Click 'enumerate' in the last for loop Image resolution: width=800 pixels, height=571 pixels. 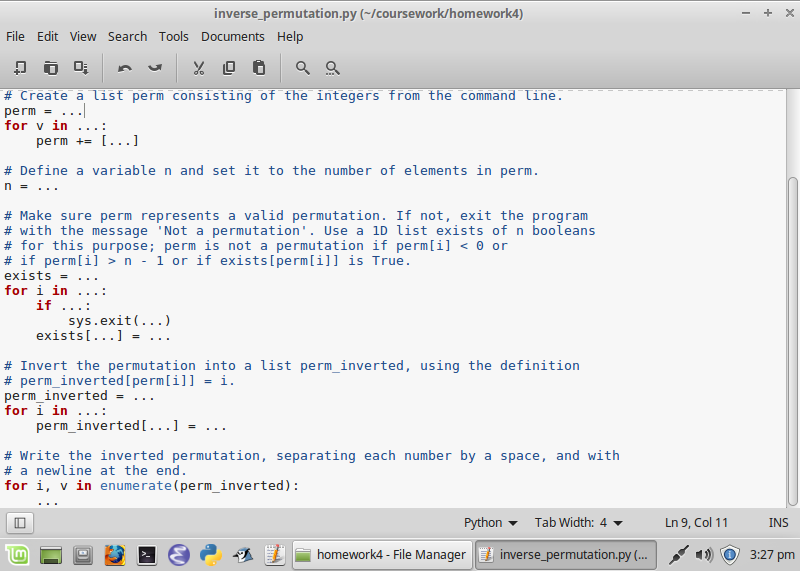(x=136, y=486)
